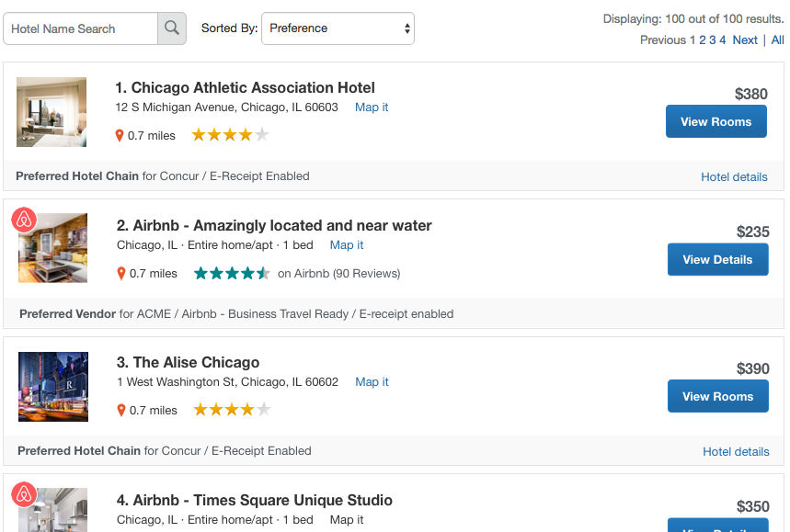The width and height of the screenshot is (790, 532).
Task: Go to results page 3
Action: [x=713, y=40]
